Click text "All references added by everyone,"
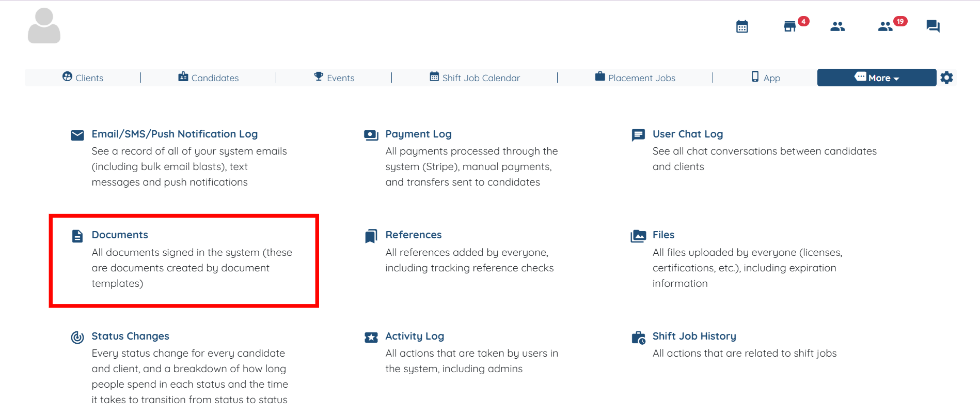 467,252
